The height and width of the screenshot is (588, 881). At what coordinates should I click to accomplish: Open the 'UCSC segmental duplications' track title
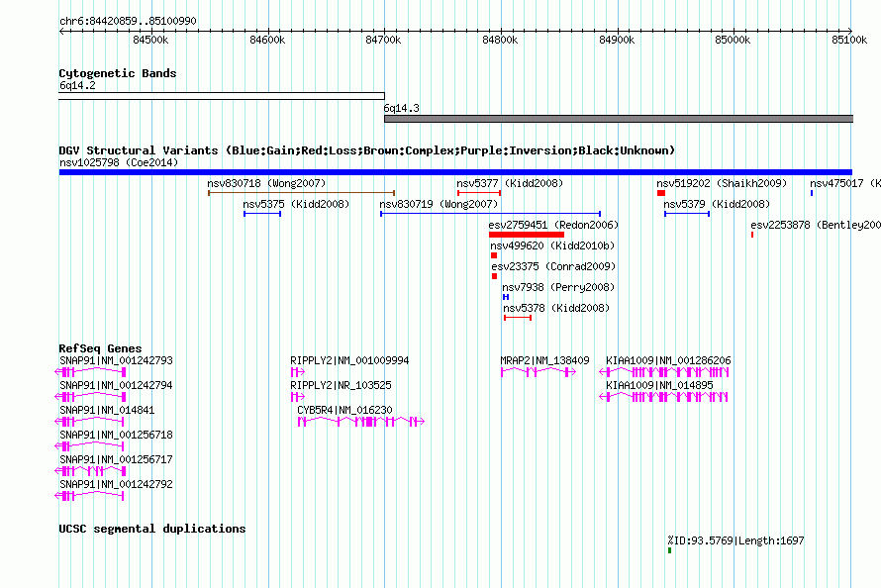(152, 529)
